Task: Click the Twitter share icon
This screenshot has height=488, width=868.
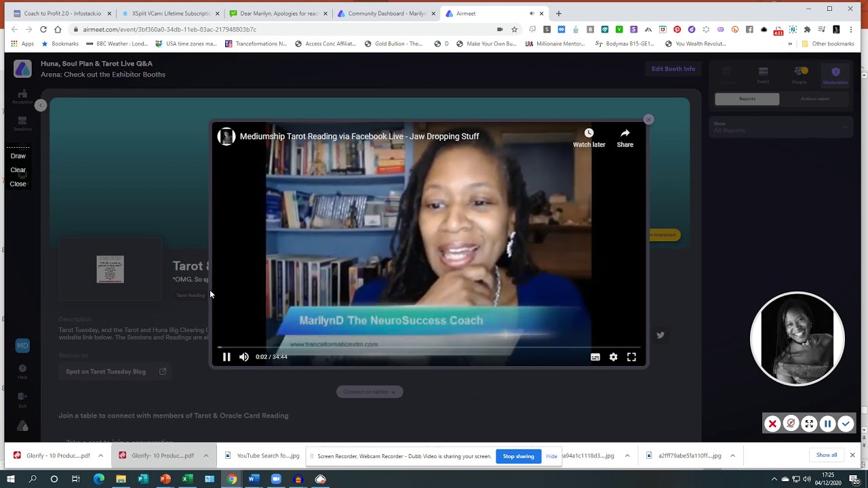Action: [660, 335]
